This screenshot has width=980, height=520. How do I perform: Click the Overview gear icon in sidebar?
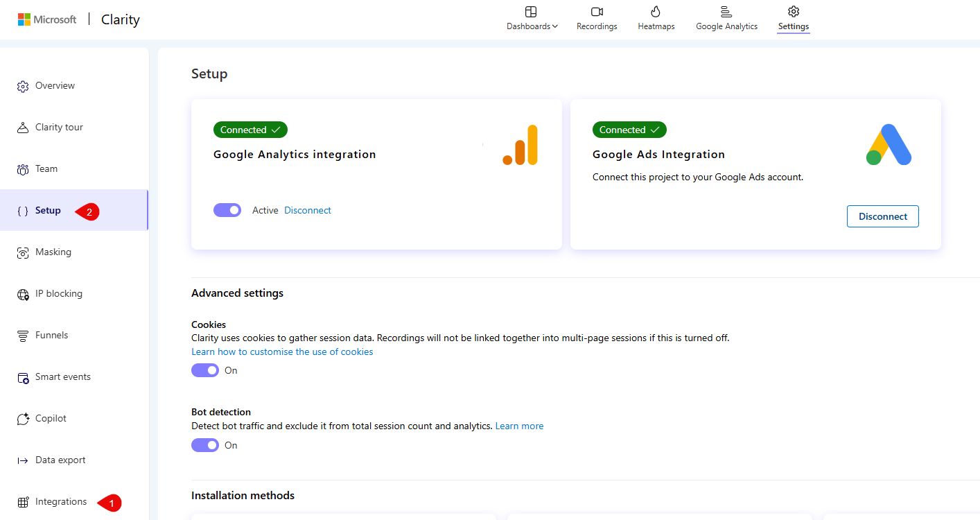22,86
